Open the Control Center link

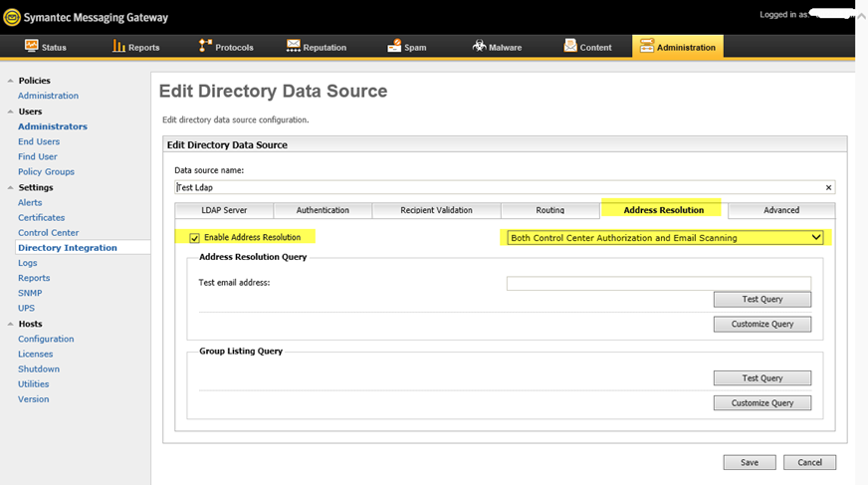click(x=48, y=233)
